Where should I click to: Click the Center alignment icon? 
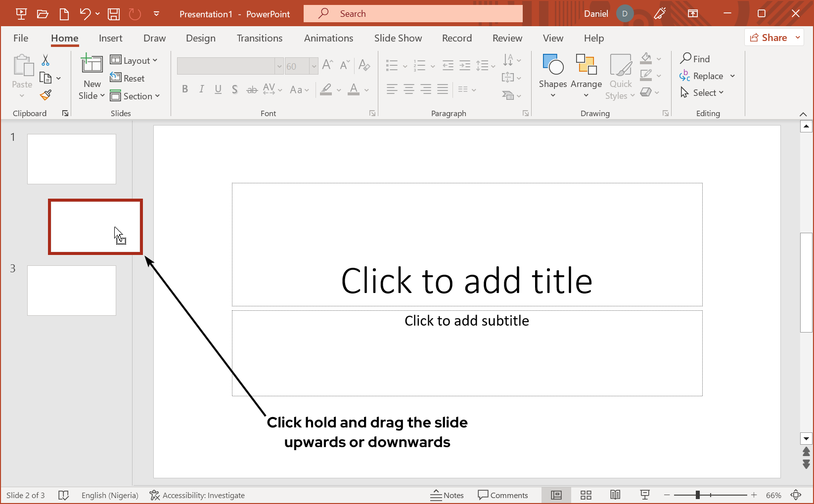408,89
